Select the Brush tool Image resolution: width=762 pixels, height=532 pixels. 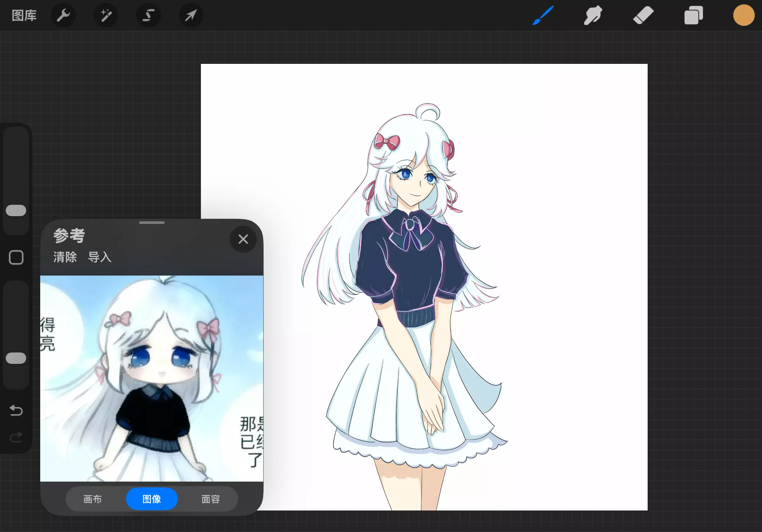tap(543, 15)
